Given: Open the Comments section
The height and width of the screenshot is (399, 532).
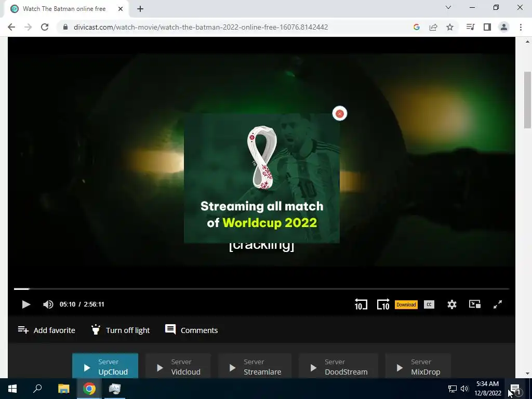Looking at the screenshot, I should (x=191, y=330).
